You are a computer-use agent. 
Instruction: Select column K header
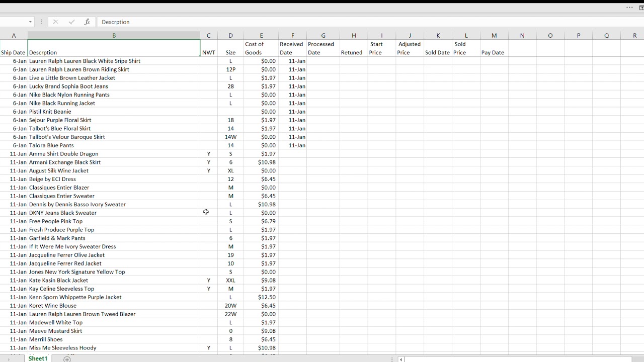(x=438, y=35)
